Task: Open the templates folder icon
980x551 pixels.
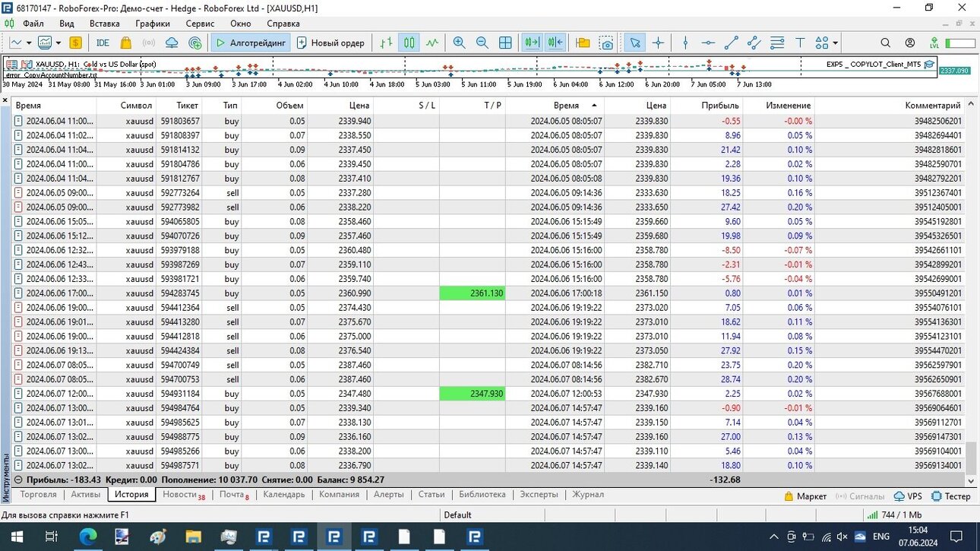Action: (583, 43)
